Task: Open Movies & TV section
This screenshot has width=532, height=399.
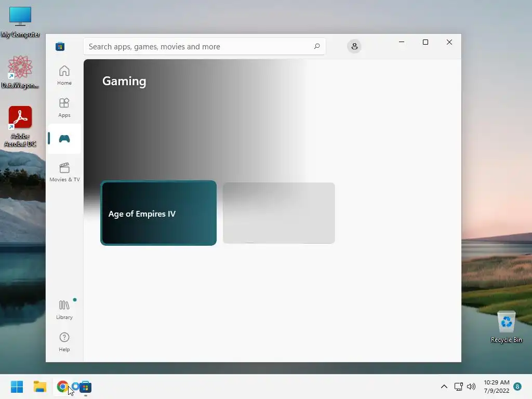Action: point(64,172)
